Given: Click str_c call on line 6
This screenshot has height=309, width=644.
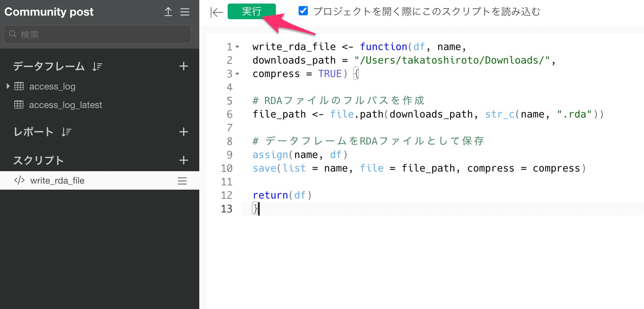Looking at the screenshot, I should pos(500,114).
